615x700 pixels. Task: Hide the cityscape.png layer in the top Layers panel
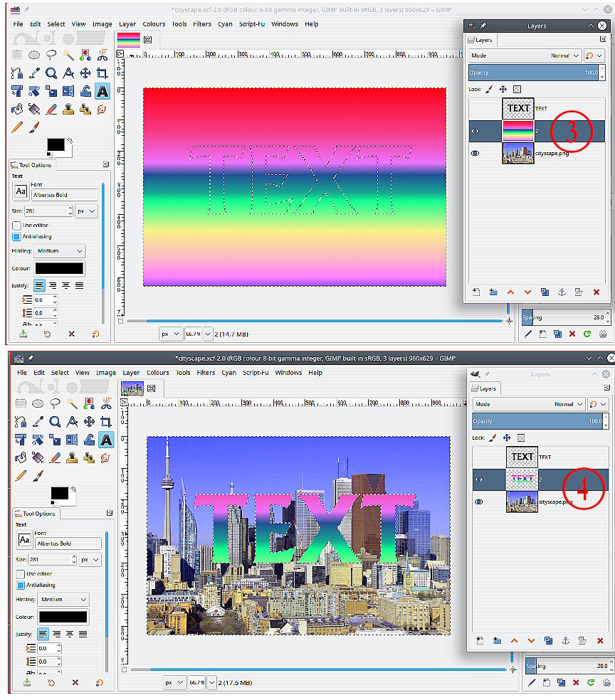tap(475, 153)
